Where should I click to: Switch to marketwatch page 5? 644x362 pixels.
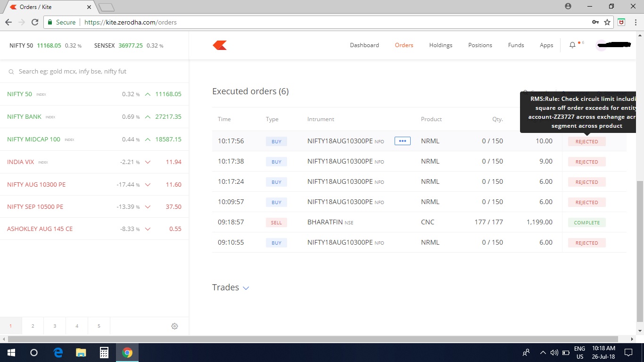(x=99, y=326)
